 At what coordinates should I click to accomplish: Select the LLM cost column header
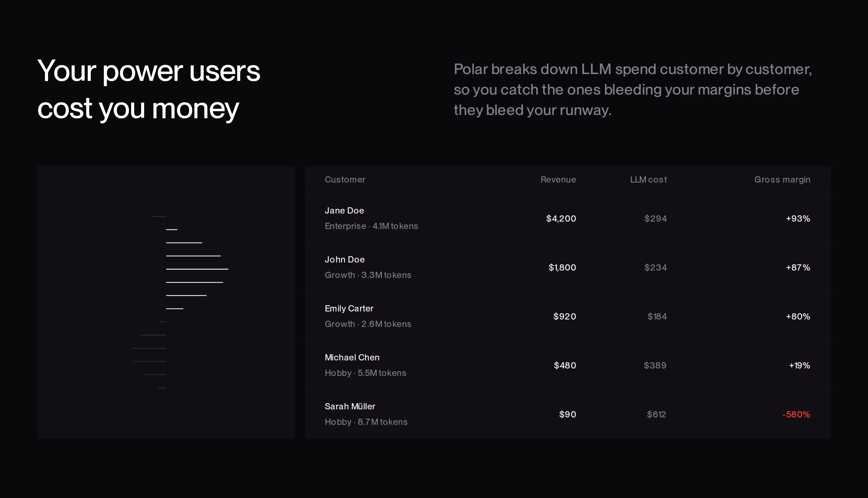(x=648, y=179)
